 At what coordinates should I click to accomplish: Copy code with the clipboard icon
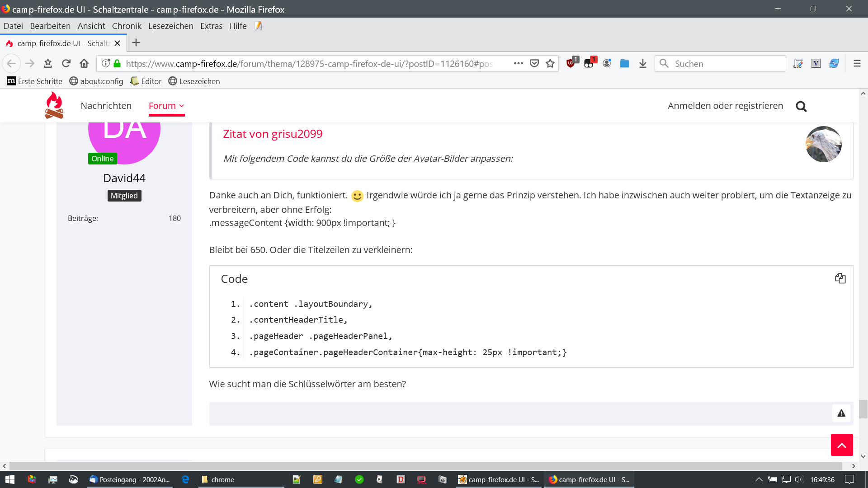840,278
